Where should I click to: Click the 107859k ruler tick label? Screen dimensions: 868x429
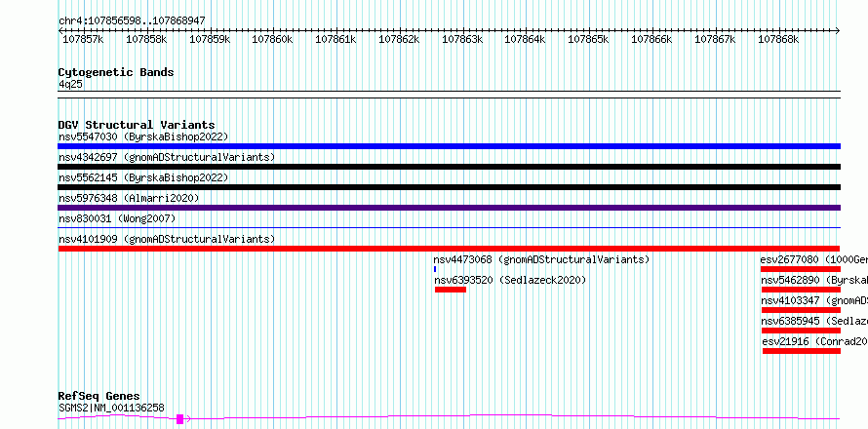point(210,39)
